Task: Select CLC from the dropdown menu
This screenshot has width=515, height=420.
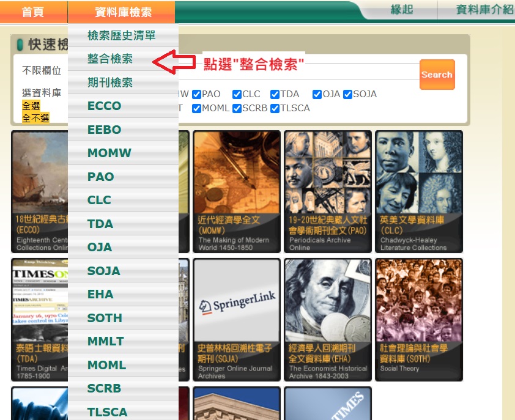Action: [123, 200]
